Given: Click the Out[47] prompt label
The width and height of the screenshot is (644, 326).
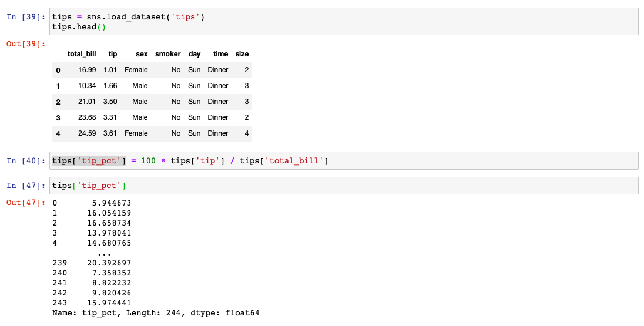Looking at the screenshot, I should 26,203.
